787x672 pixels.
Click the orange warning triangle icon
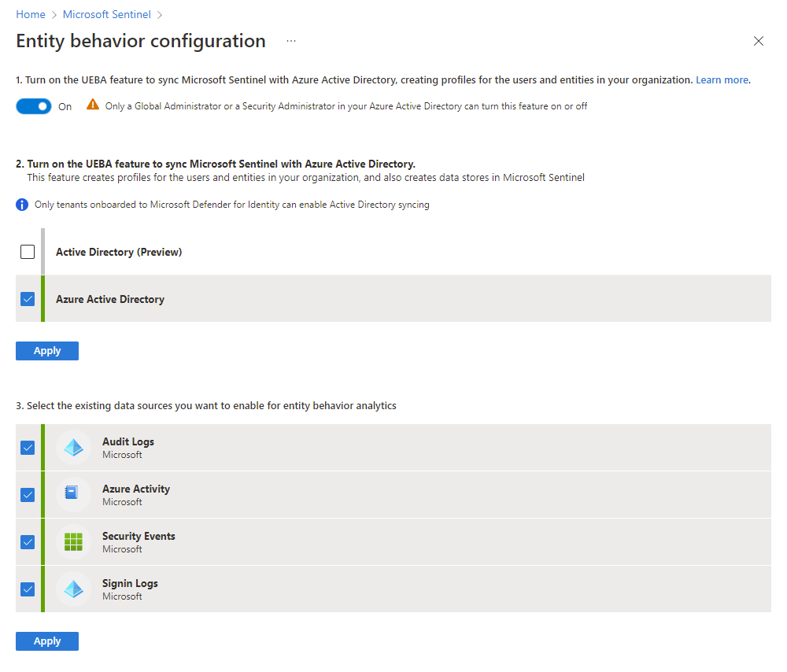[x=93, y=105]
